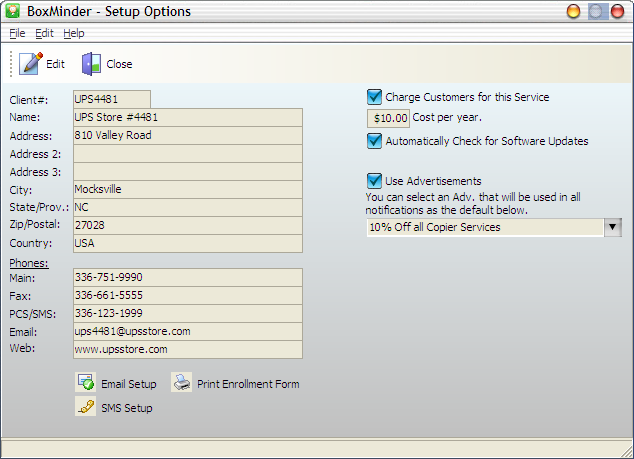Screen dimensions: 634x459
Task: Toggle Automatically Check for Software Updates checkbox
Action: tap(374, 141)
